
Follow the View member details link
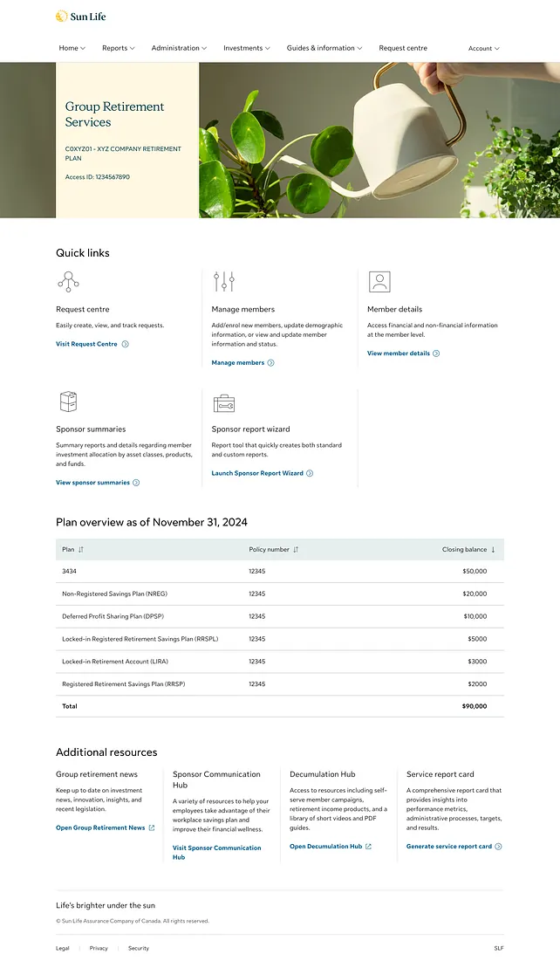pyautogui.click(x=399, y=354)
